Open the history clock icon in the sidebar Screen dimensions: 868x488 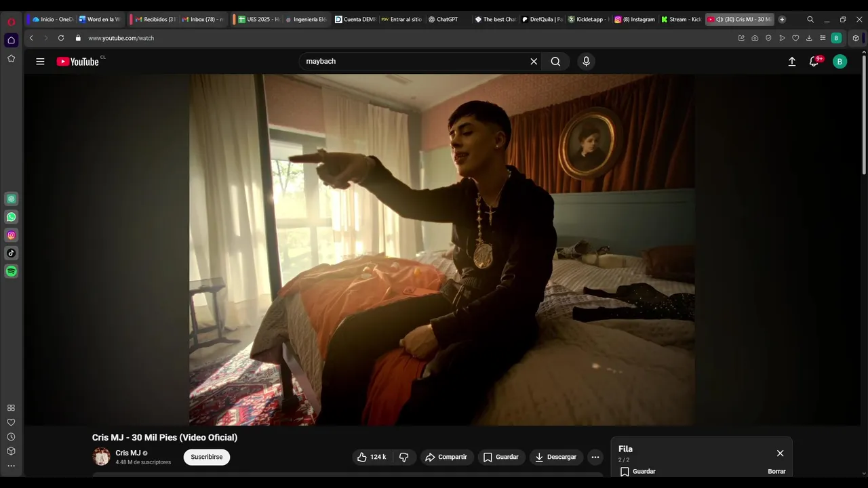click(x=11, y=437)
